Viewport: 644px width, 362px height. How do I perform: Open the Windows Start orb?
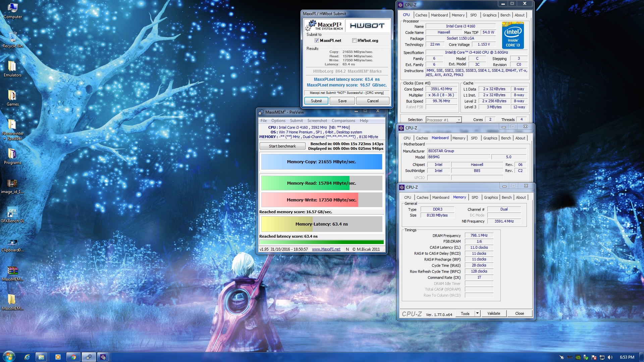click(x=9, y=357)
